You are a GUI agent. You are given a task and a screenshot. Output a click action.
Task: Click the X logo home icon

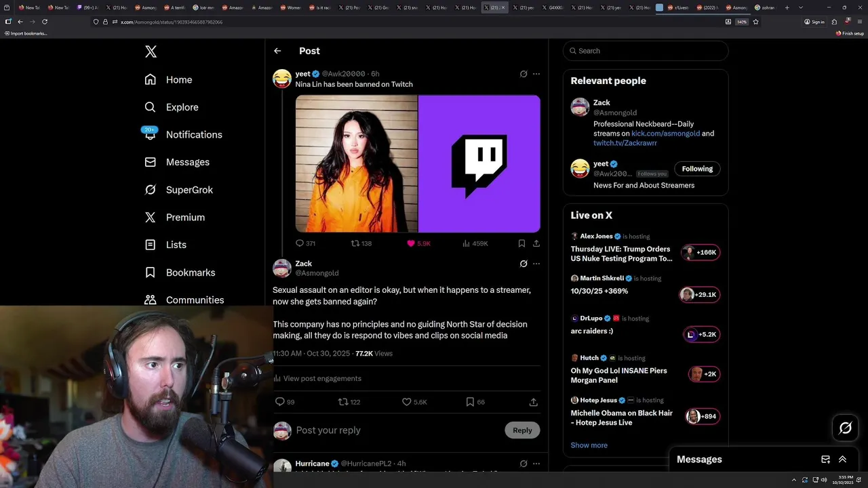[151, 52]
